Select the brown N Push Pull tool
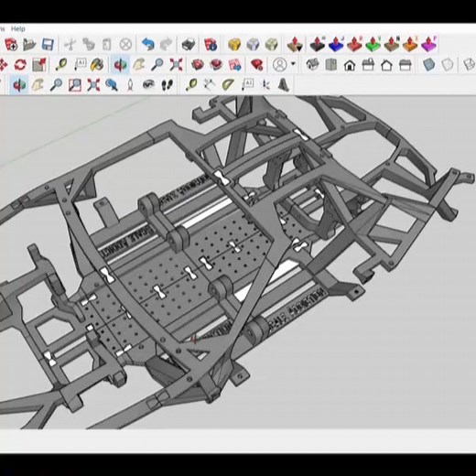The height and width of the screenshot is (476, 476). point(392,45)
